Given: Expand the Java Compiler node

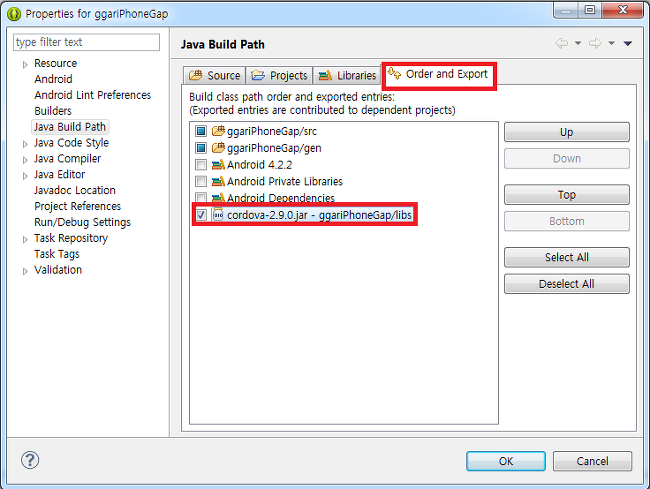Looking at the screenshot, I should [25, 160].
